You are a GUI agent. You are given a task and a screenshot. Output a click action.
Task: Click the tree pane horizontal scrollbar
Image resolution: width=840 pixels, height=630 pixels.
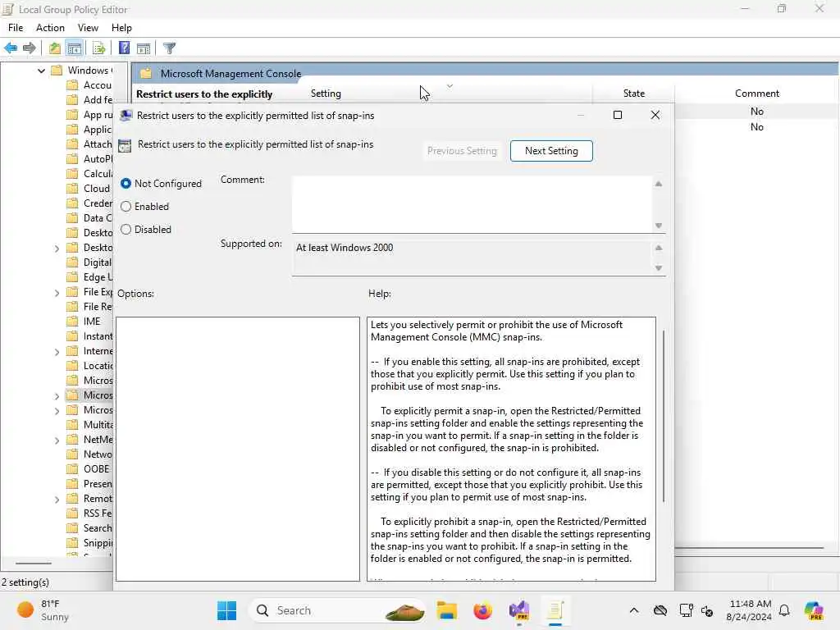tap(33, 564)
